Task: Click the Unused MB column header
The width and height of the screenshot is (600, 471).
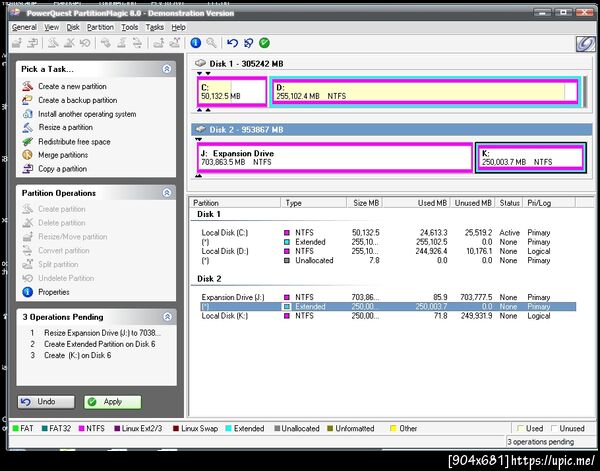Action: [x=473, y=203]
